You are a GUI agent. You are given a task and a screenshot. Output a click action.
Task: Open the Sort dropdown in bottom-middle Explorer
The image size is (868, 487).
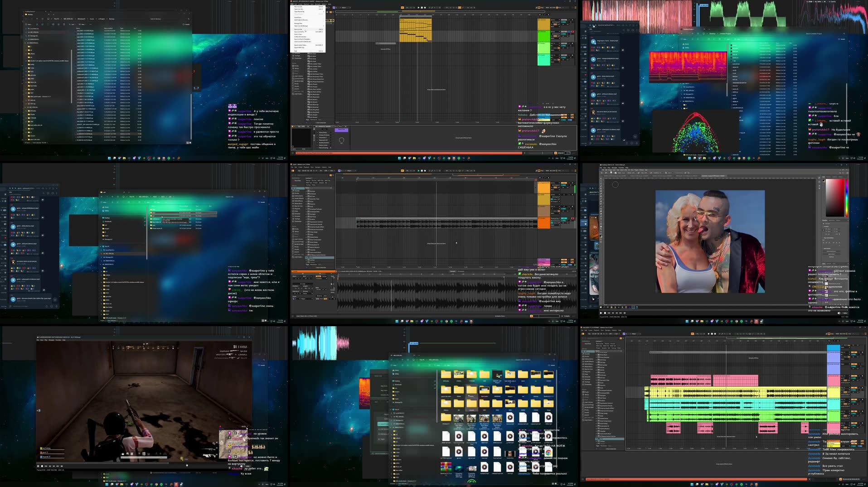[x=437, y=365]
